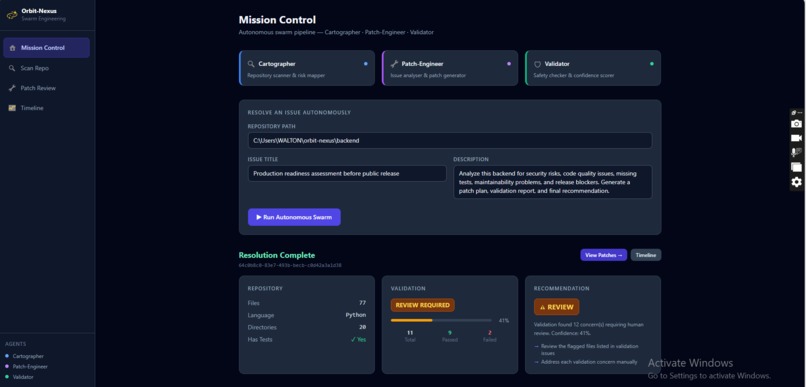Run Autonomous Swarm
806x387 pixels.
pyautogui.click(x=294, y=217)
